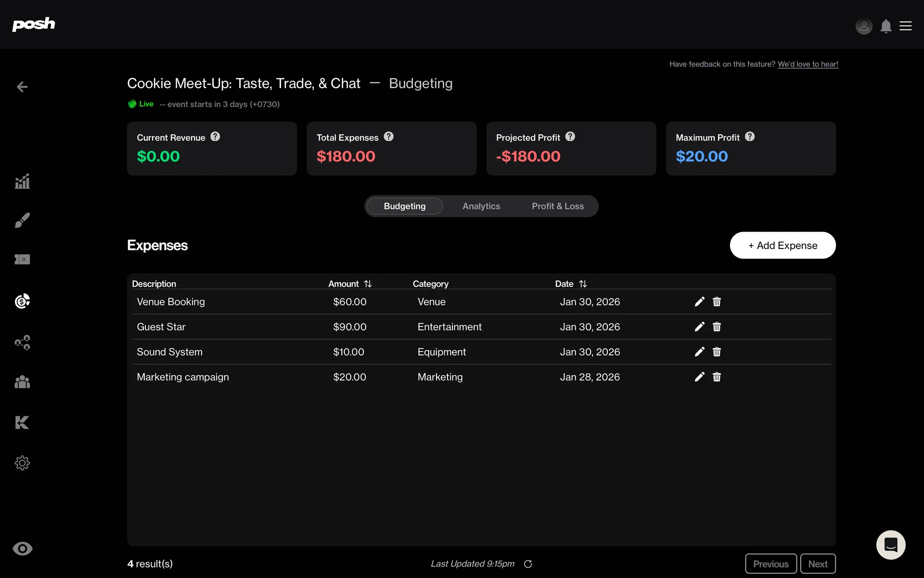The width and height of the screenshot is (924, 578).
Task: Refresh the last updated data
Action: [528, 564]
